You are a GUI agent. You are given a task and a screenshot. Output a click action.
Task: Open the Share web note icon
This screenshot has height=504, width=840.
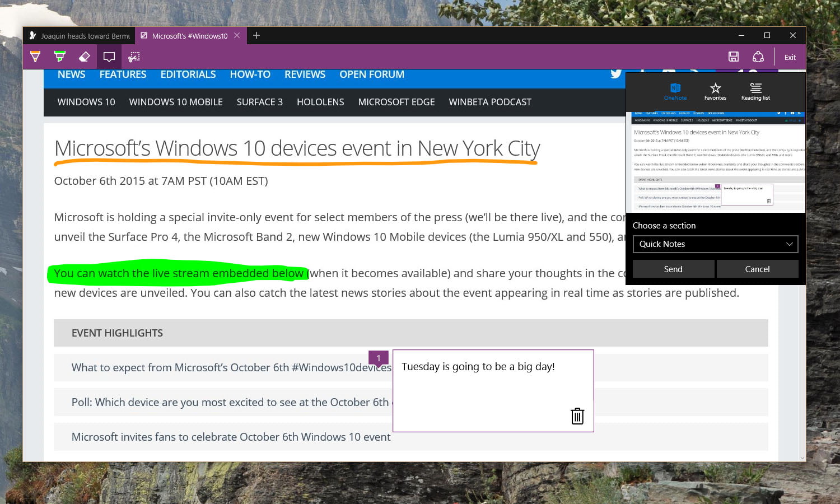(x=758, y=57)
